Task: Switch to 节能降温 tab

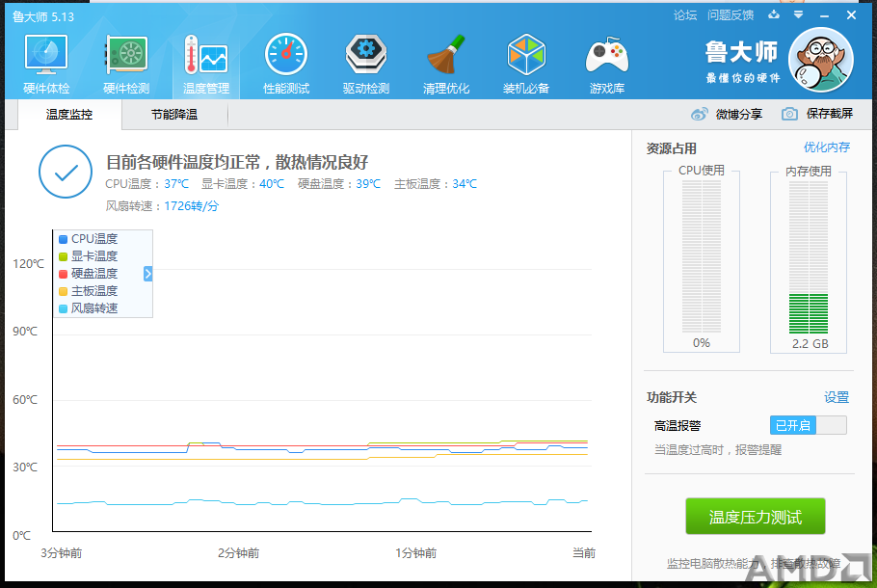Action: coord(174,115)
